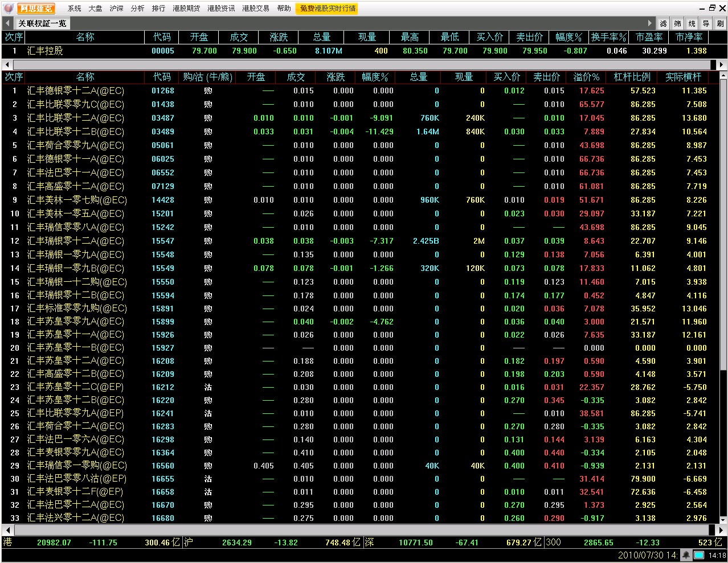Click the app logo icon in title bar
This screenshot has width=728, height=563.
(9, 8)
